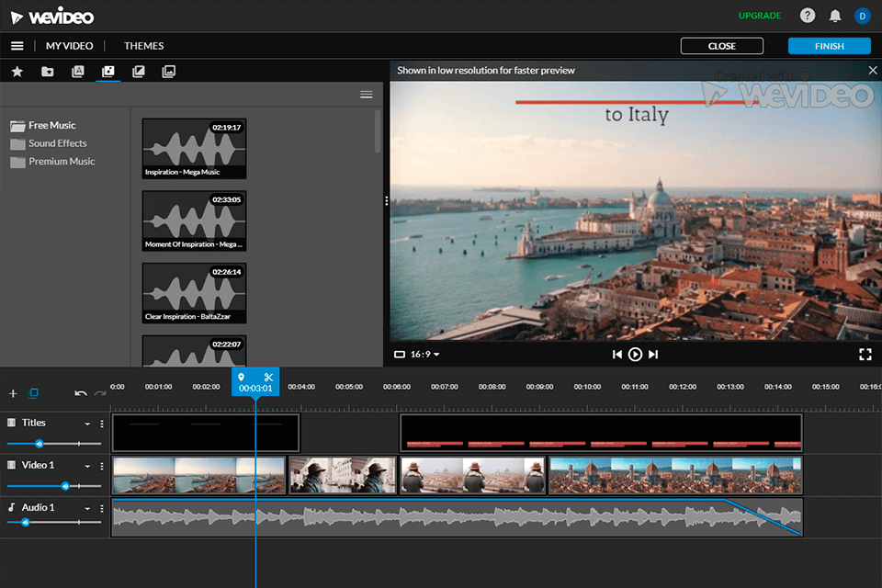Open the user account avatar
This screenshot has height=588, width=882.
[862, 16]
